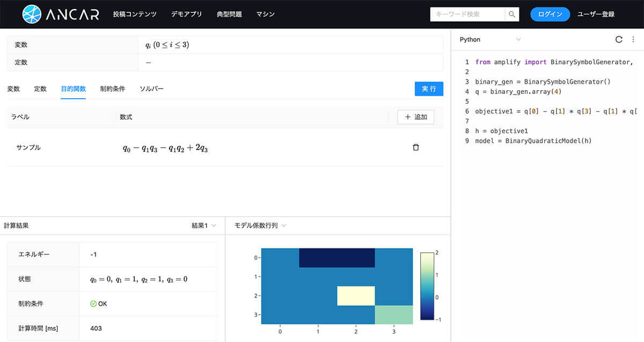644x342 pixels.
Task: Open the code panel more-options menu
Action: click(633, 40)
